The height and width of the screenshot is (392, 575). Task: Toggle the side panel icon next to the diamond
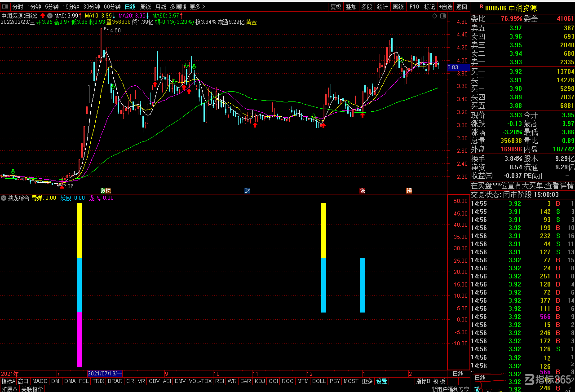coord(443,16)
